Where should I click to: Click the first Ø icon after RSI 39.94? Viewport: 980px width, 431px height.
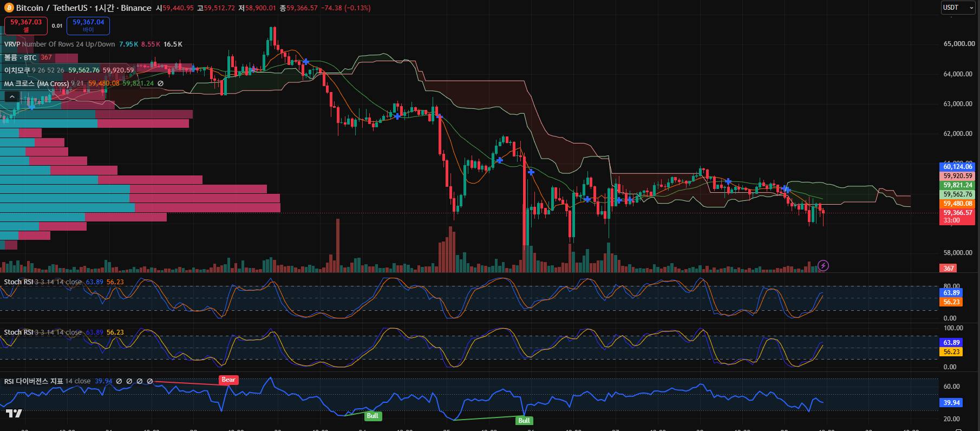(119, 381)
